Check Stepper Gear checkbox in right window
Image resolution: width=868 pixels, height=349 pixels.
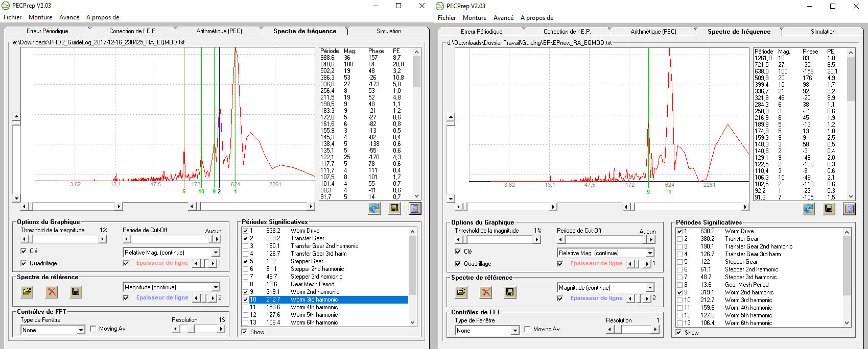(679, 262)
